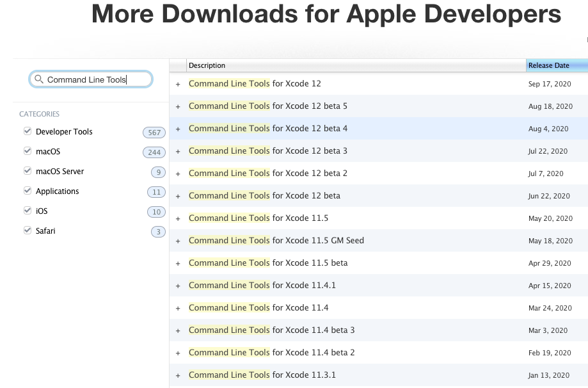Expand the Xcode 11.5 beta row
Screen dimensions: 588x388
pos(178,263)
